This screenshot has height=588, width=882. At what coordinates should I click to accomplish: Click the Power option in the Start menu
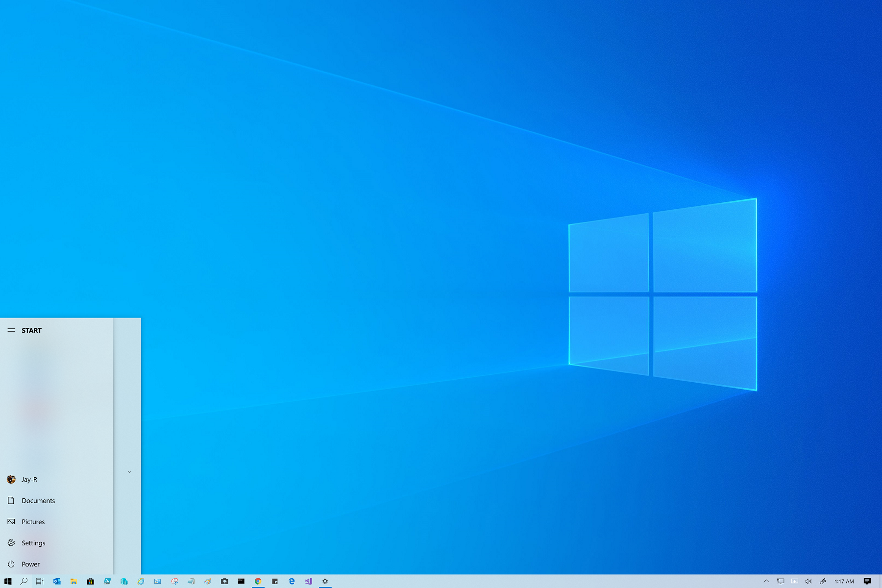pos(30,564)
